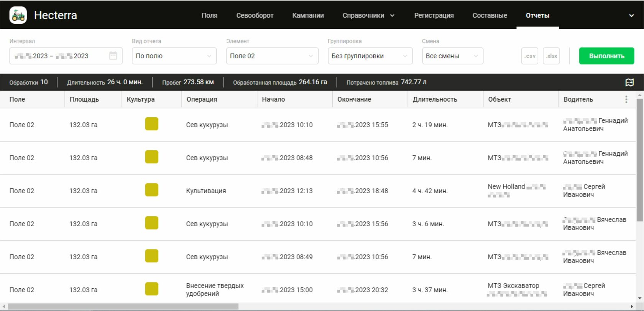
Task: Open the Вид отчета dropdown
Action: tap(174, 56)
